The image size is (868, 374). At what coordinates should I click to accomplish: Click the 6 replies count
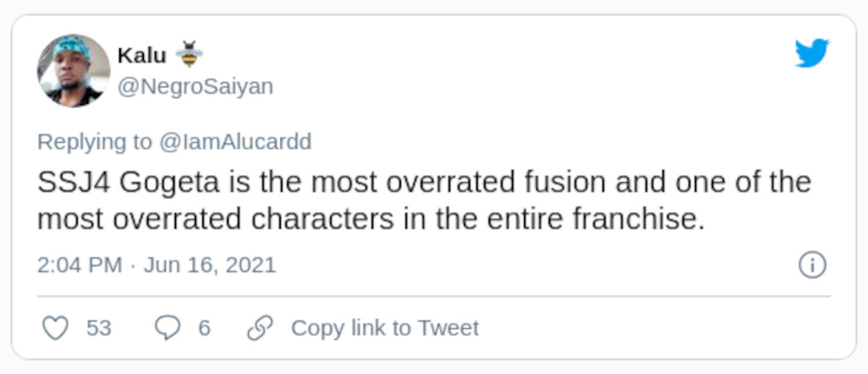click(x=204, y=328)
